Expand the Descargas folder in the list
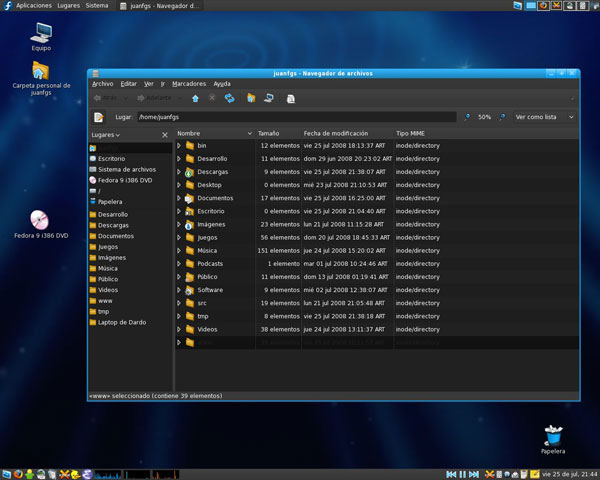 coord(179,172)
